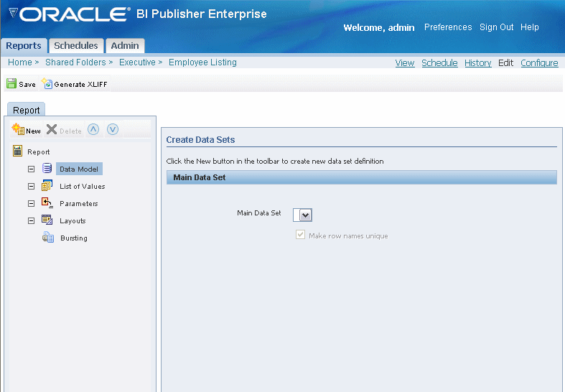This screenshot has height=392, width=565.
Task: Select List of Values tree label
Action: coord(83,186)
